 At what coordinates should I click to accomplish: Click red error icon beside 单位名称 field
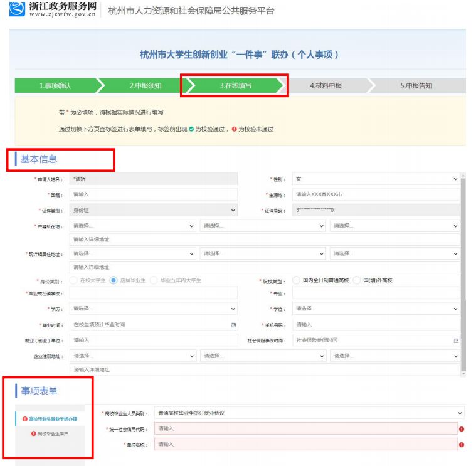click(462, 445)
